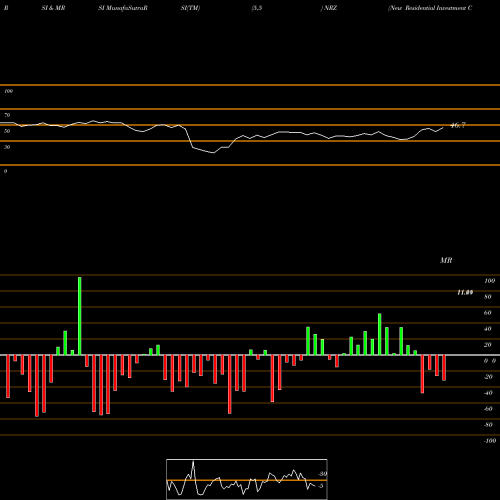Click the MR axis label '80'
500x500 pixels.
tap(488, 297)
